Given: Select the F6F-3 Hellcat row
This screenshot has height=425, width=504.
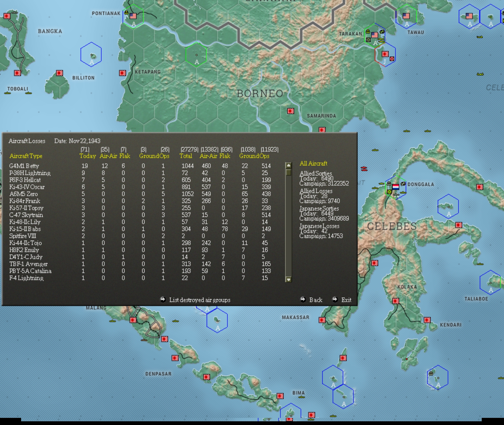Looking at the screenshot, I should point(140,180).
